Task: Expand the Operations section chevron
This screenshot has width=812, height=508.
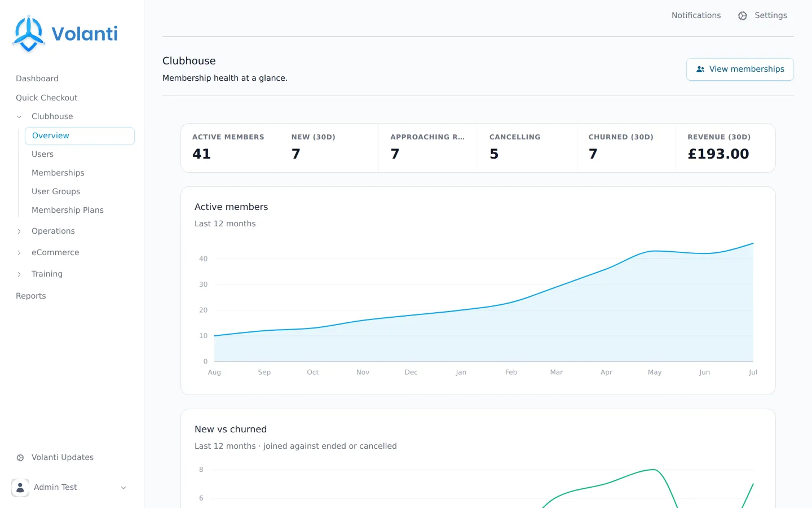Action: point(19,231)
